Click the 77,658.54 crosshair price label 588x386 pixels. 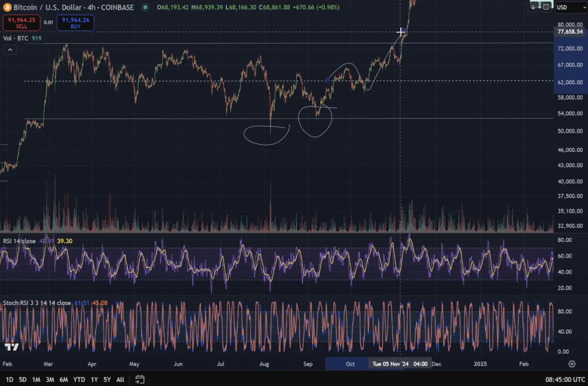570,32
